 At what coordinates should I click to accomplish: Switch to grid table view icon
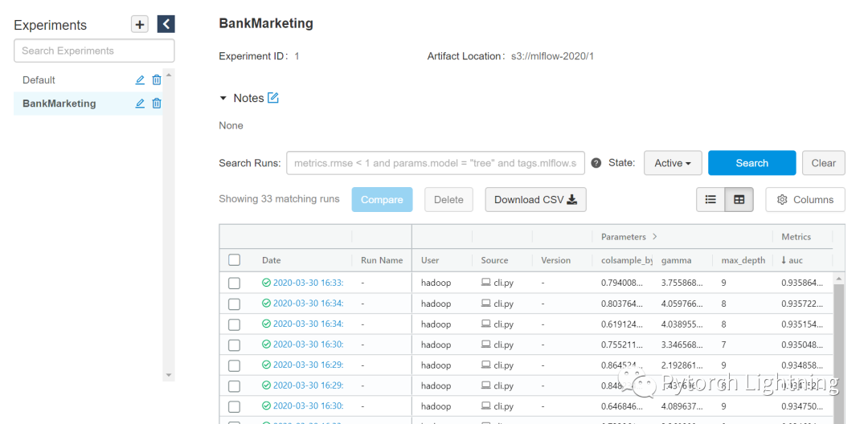coord(739,200)
